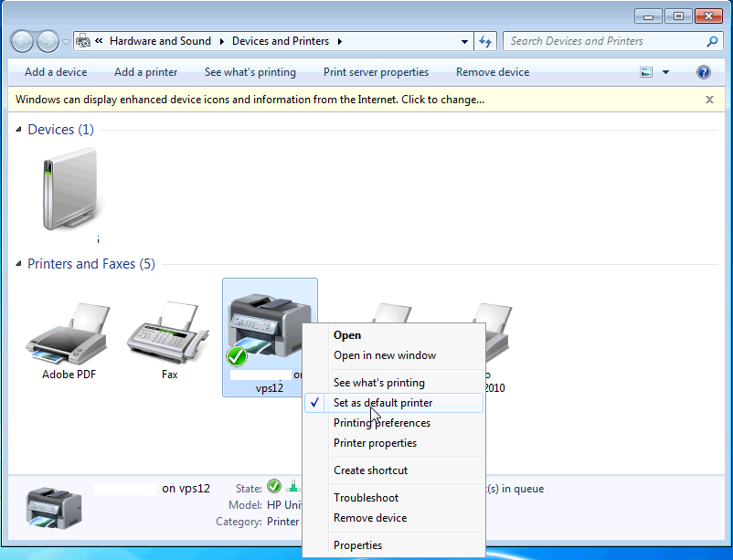Uncheck Set as default printer
The height and width of the screenshot is (560, 733).
pos(382,403)
